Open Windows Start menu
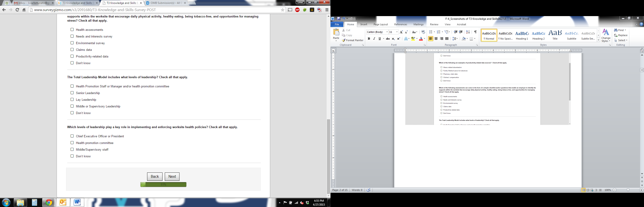Viewport: 644px width, 207px height. click(x=6, y=202)
